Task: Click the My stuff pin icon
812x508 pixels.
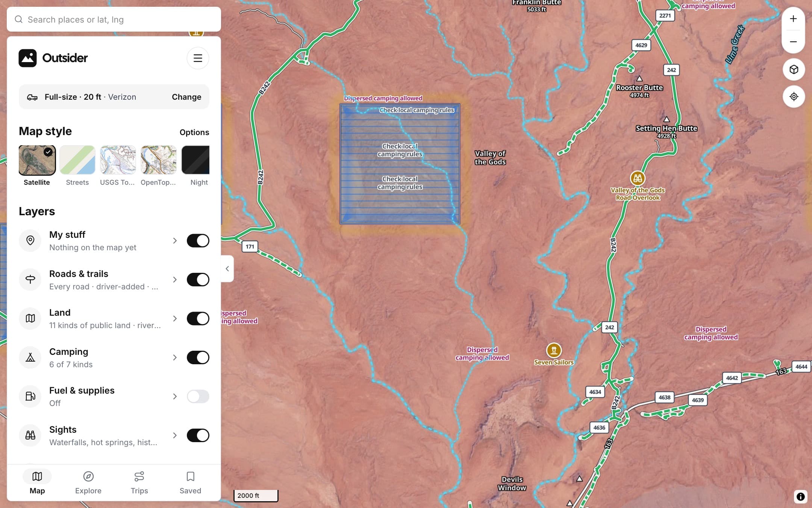Action: click(30, 240)
